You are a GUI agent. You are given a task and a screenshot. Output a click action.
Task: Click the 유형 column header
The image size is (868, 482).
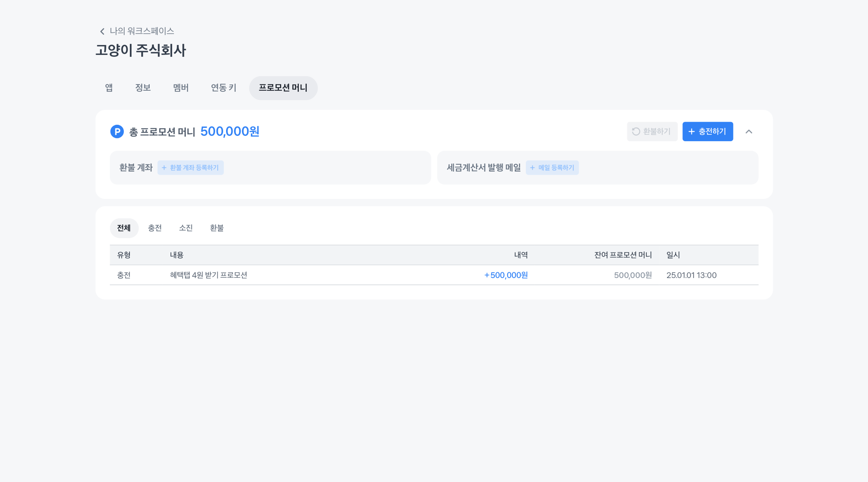pyautogui.click(x=124, y=255)
